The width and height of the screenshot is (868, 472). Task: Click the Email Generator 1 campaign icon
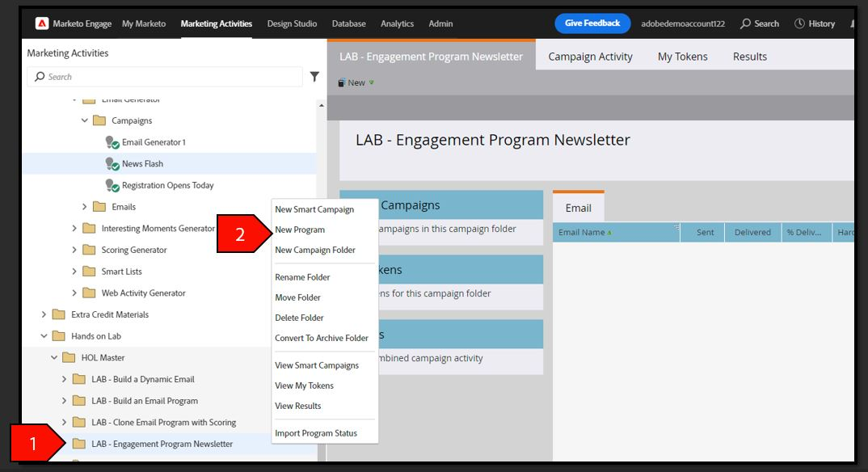(x=112, y=142)
